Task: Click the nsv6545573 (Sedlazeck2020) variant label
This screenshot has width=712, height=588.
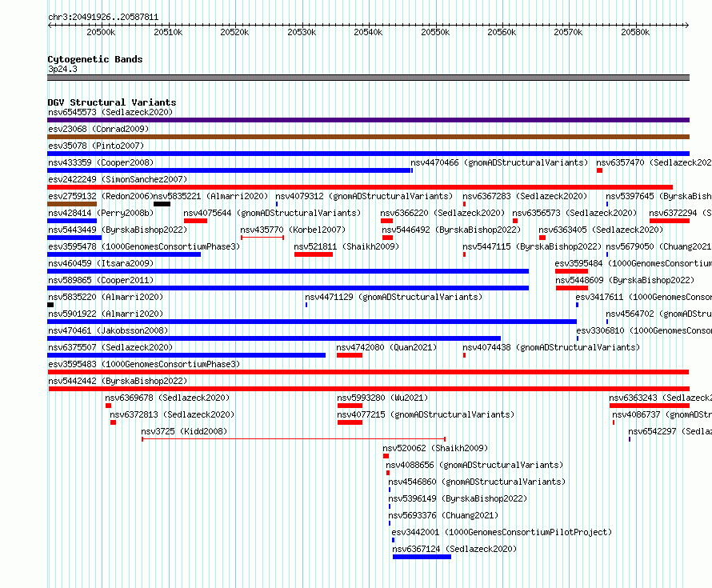Action: pyautogui.click(x=110, y=112)
